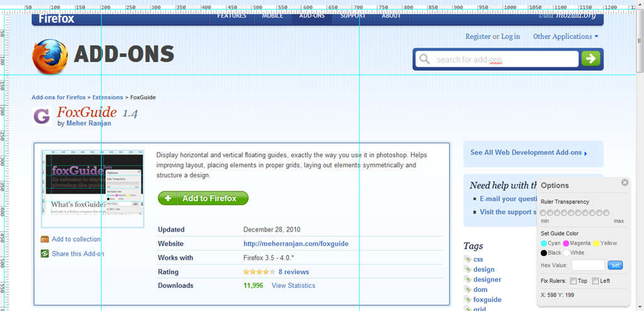
Task: Click the purple FoxGuide G icon
Action: click(42, 116)
